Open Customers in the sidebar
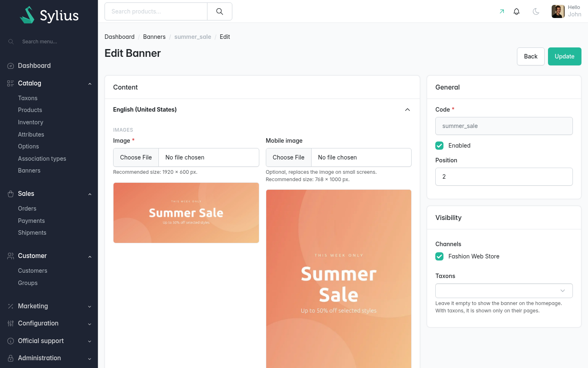Viewport: 588px width, 368px height. 33,271
